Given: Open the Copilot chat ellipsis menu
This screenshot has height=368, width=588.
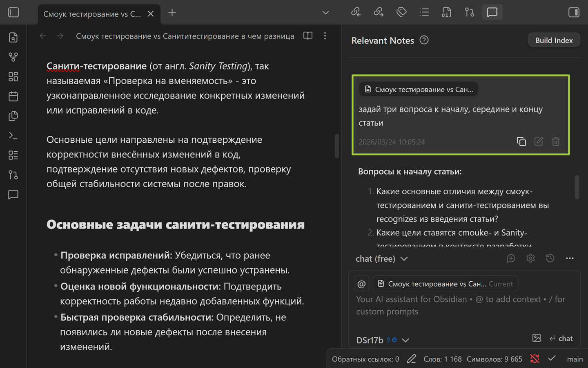Looking at the screenshot, I should 570,258.
